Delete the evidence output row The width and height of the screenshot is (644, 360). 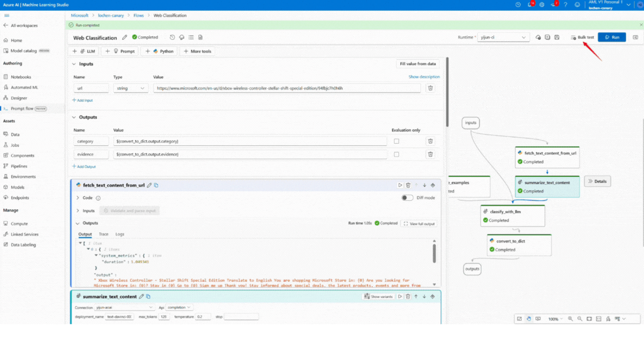point(431,154)
